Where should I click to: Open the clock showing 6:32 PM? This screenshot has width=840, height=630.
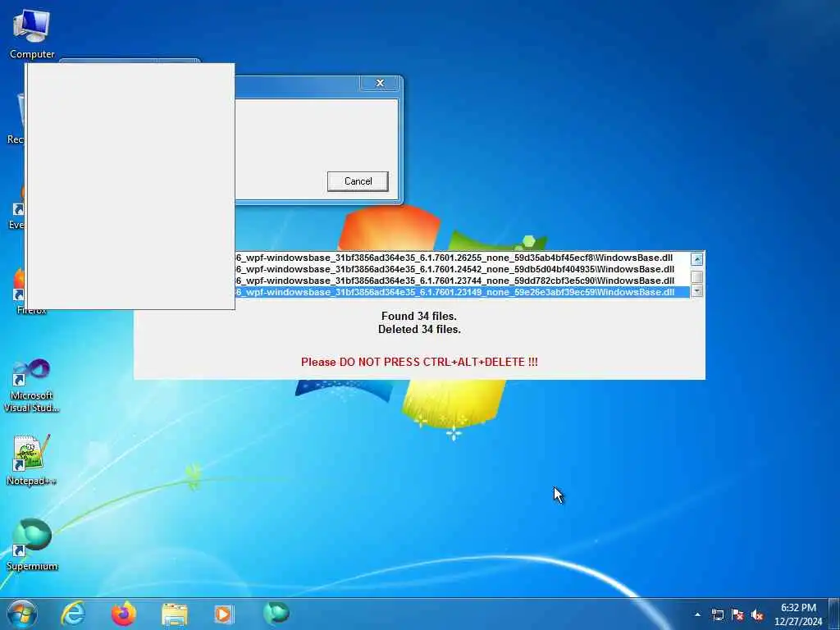[798, 614]
